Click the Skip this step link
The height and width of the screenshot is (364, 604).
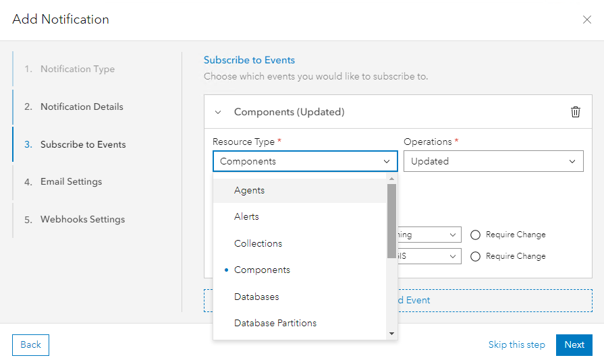pyautogui.click(x=516, y=344)
